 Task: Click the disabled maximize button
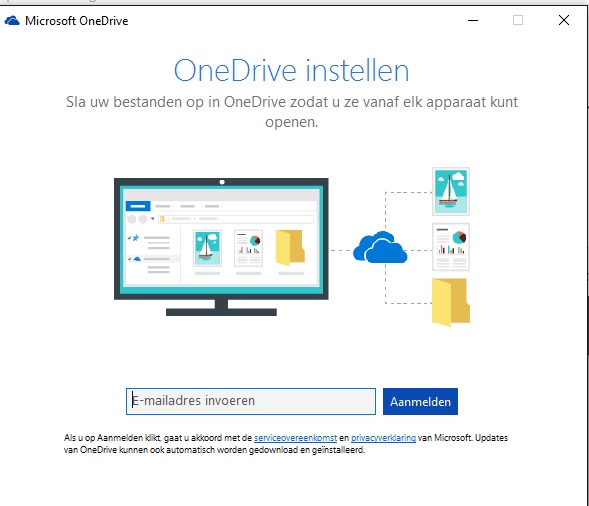pyautogui.click(x=518, y=20)
